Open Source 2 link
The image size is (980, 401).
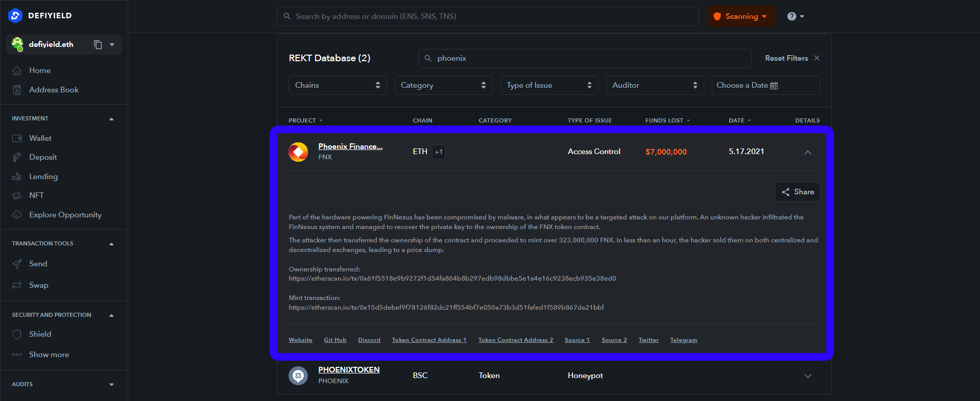point(614,340)
